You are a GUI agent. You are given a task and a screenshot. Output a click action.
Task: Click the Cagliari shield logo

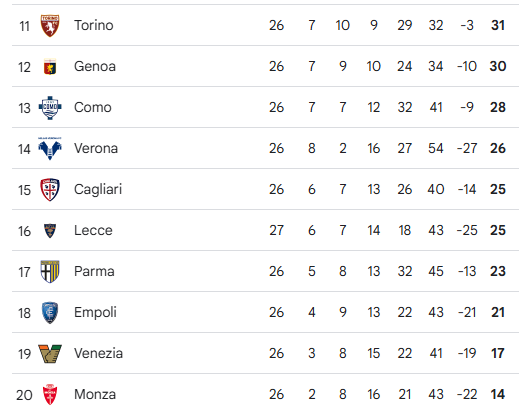[50, 190]
